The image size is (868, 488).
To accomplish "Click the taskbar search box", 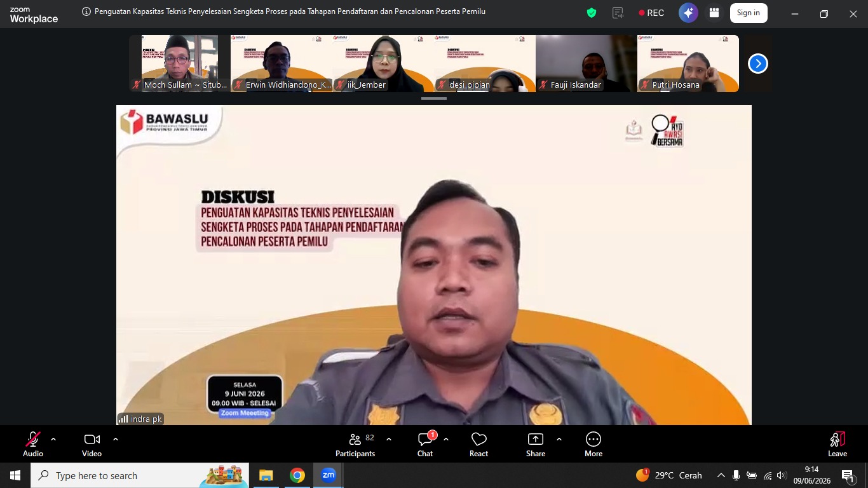I will click(x=140, y=475).
